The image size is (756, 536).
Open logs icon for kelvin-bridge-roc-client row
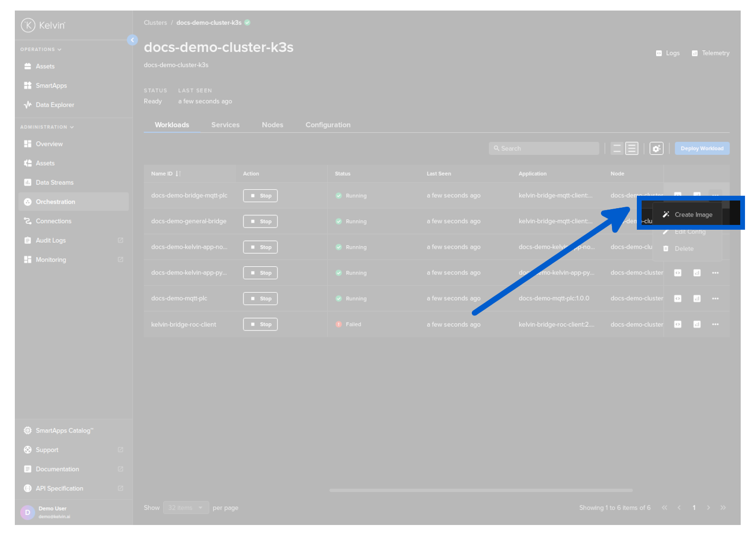[x=678, y=324]
